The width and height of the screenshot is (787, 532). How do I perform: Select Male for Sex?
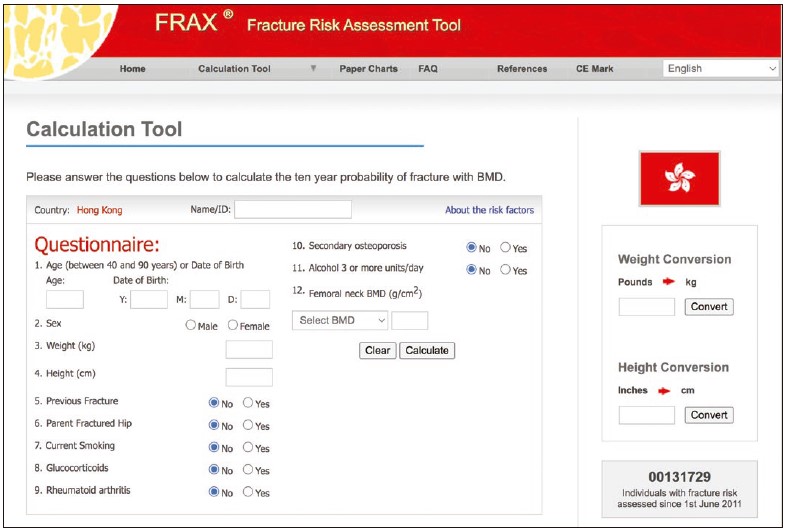click(x=191, y=325)
